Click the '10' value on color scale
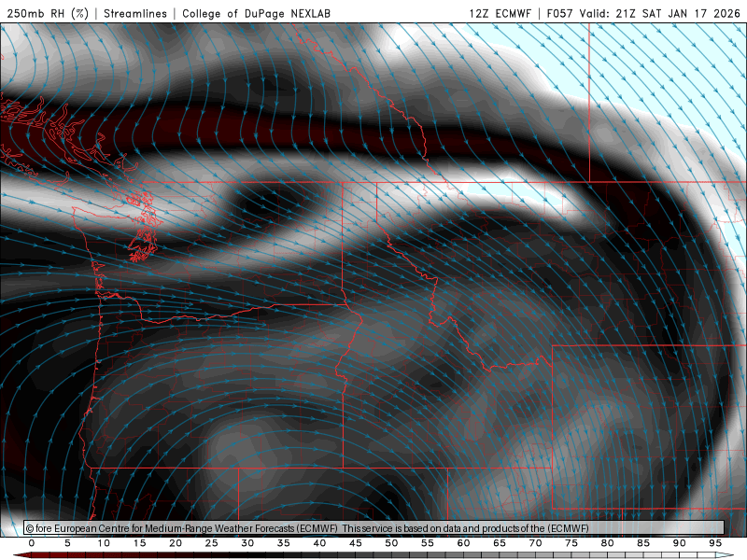 point(104,543)
